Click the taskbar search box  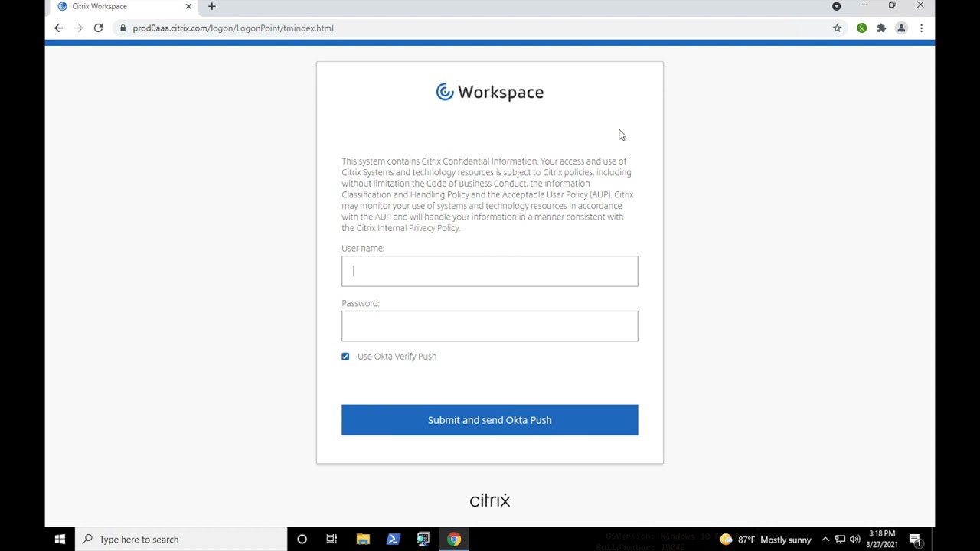click(x=181, y=540)
